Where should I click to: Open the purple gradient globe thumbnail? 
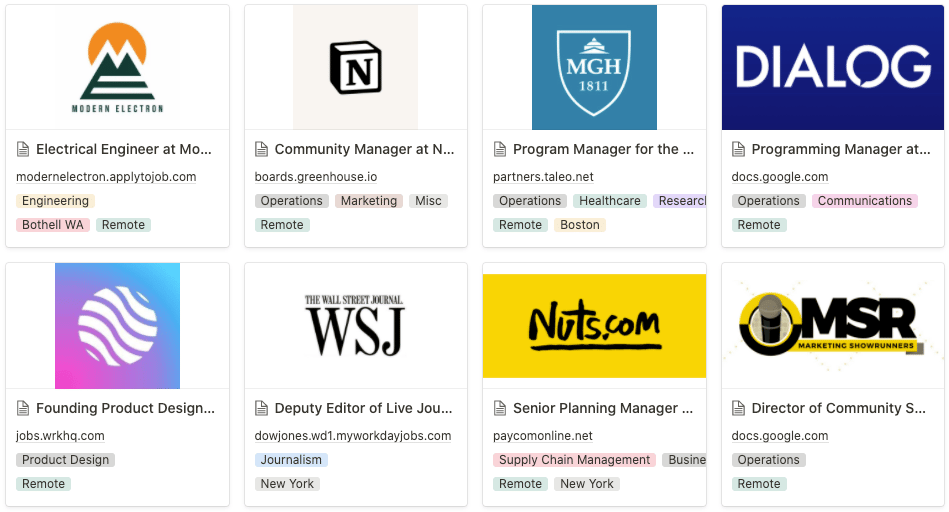coord(117,326)
